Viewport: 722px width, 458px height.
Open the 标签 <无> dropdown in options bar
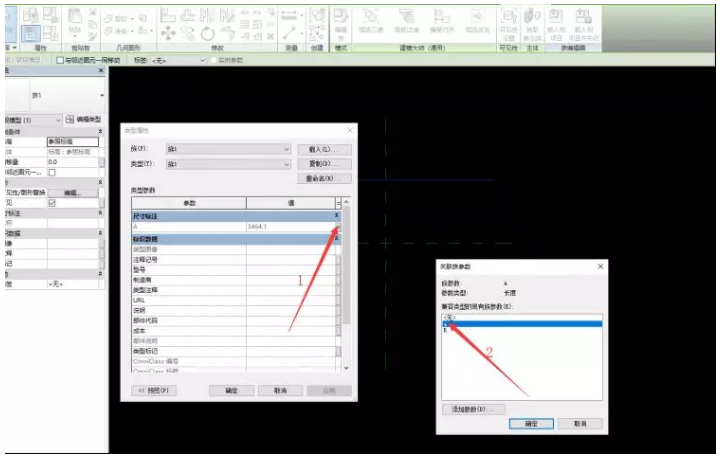[x=178, y=60]
